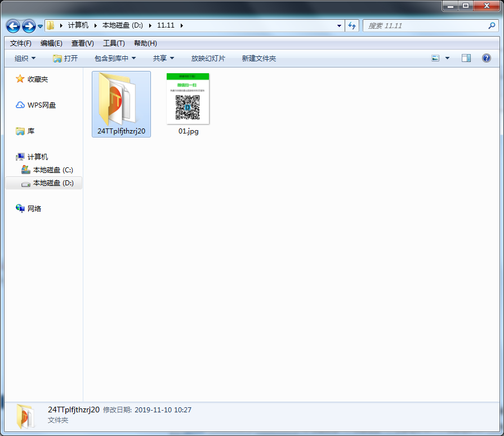
Task: Expand the view options dropdown arrow
Action: pyautogui.click(x=448, y=58)
